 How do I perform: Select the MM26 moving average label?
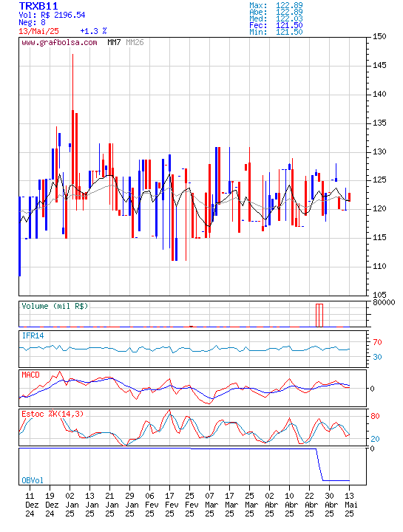tap(135, 42)
